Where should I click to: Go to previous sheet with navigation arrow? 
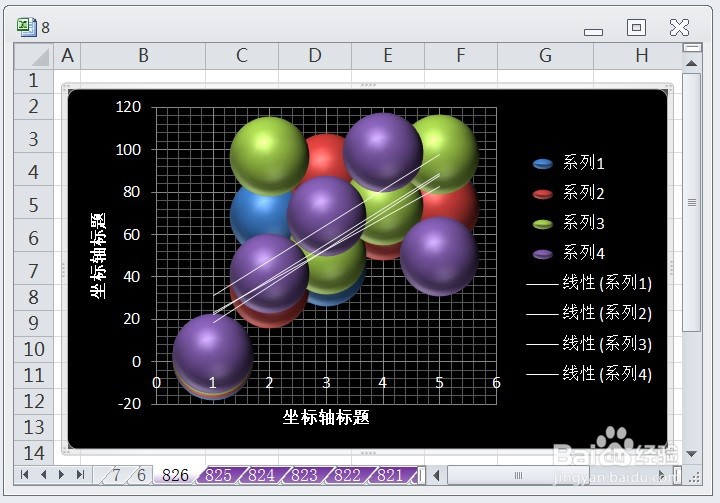point(44,475)
